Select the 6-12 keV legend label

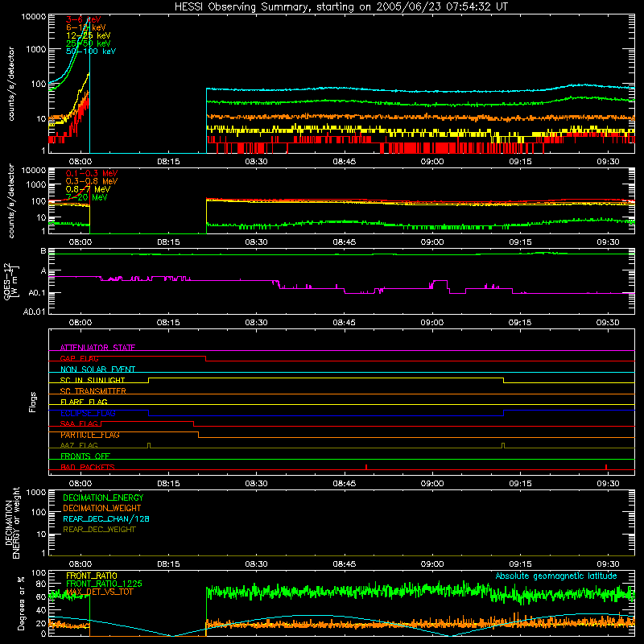[x=86, y=27]
